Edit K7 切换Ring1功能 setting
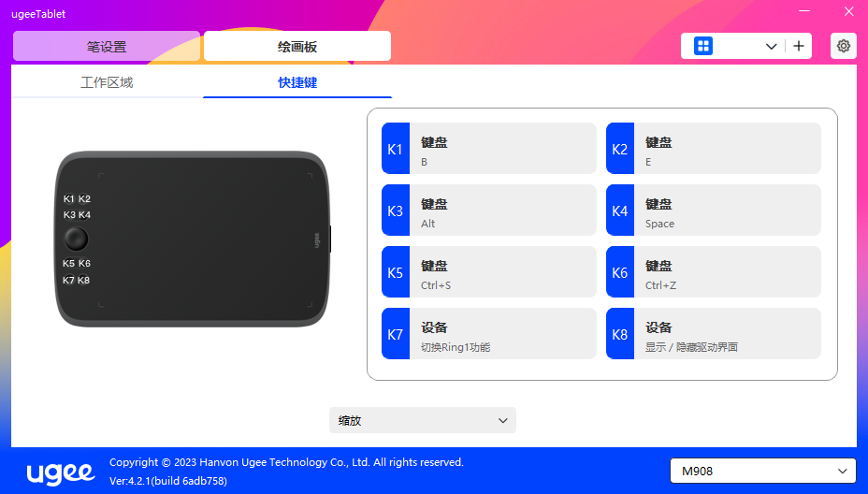The image size is (868, 494). (502, 334)
